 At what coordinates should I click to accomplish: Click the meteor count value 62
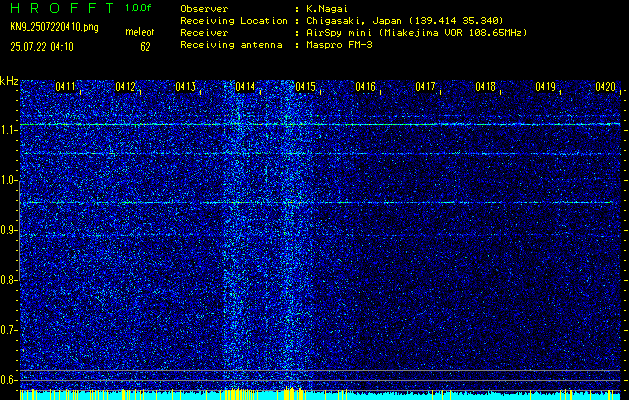click(x=145, y=47)
